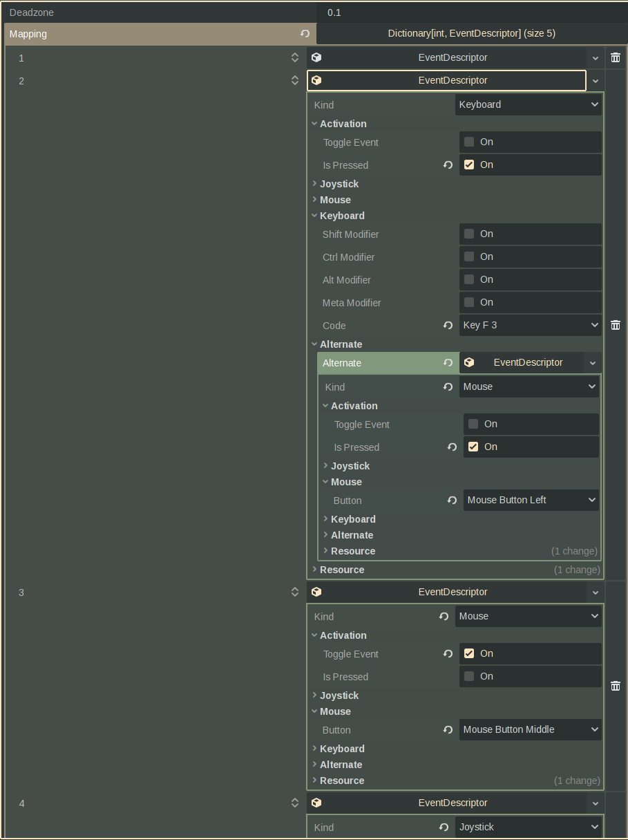Revert the Mapping property with reset icon
The height and width of the screenshot is (840, 628).
(305, 34)
